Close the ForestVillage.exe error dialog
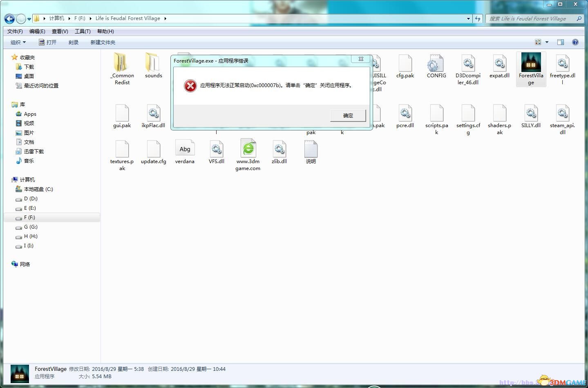This screenshot has width=588, height=388. [361, 59]
